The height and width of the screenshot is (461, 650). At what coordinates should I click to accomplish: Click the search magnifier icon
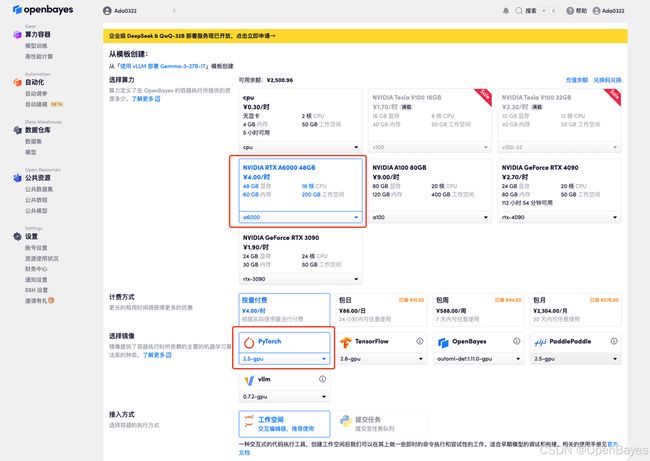[519, 11]
